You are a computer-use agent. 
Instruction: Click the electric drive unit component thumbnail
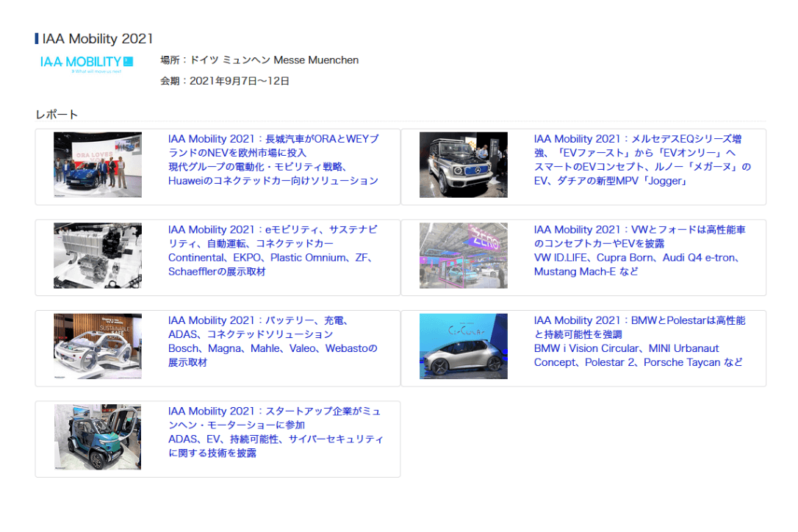click(x=97, y=256)
